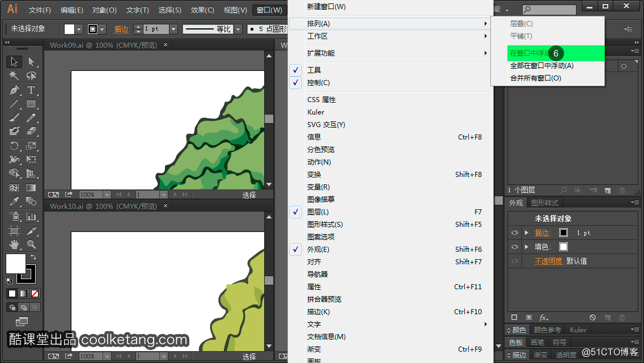Click the fx add effect icon

point(543,318)
